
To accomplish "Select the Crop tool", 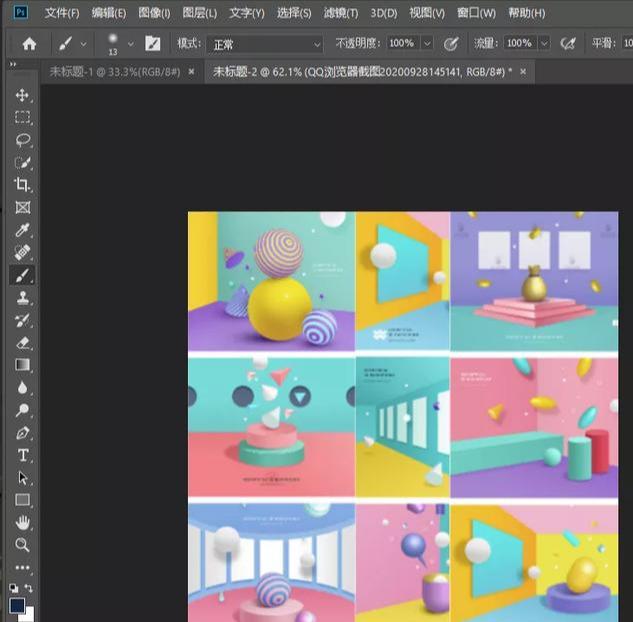I will click(x=22, y=185).
